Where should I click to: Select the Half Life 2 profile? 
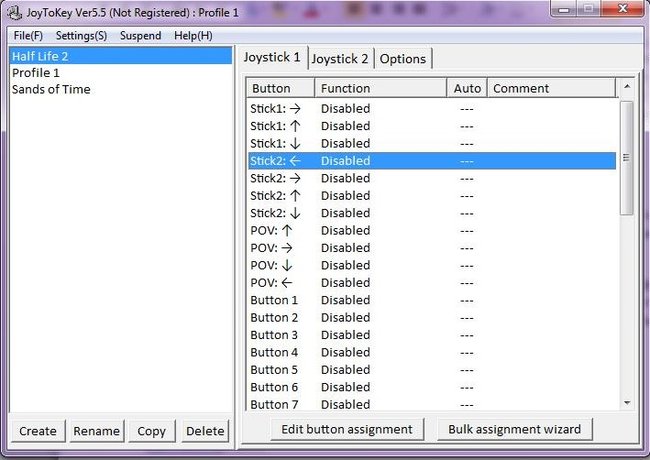pos(121,56)
